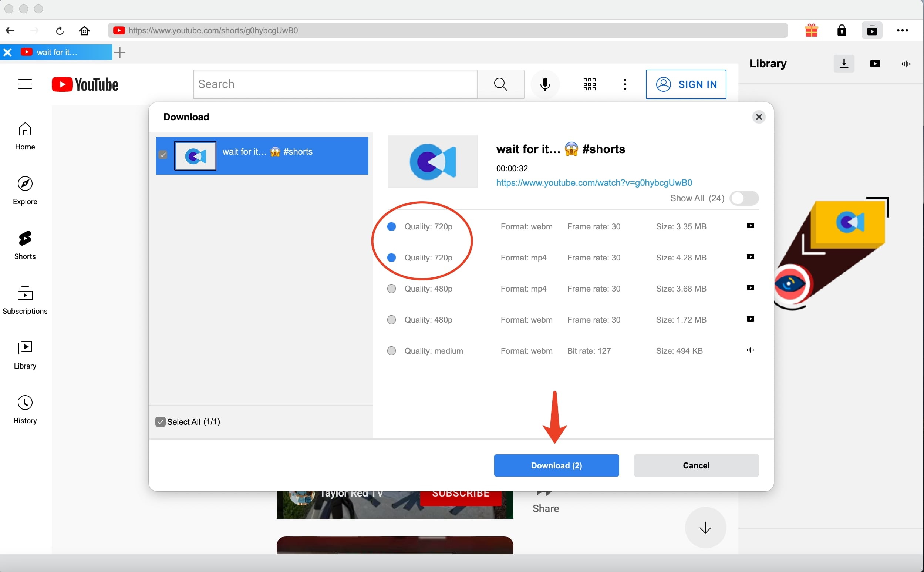Open the youtube.com/watch video link
This screenshot has width=924, height=572.
click(x=594, y=183)
